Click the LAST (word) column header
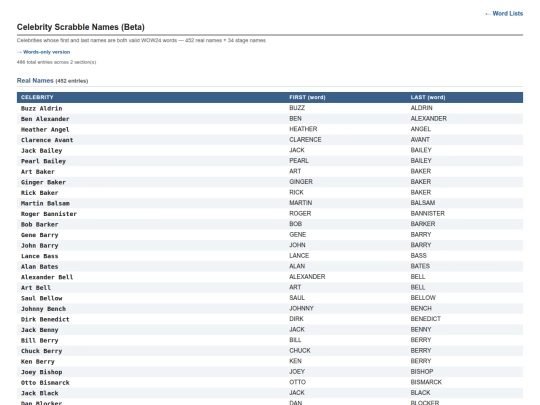The height and width of the screenshot is (405, 540). click(428, 97)
